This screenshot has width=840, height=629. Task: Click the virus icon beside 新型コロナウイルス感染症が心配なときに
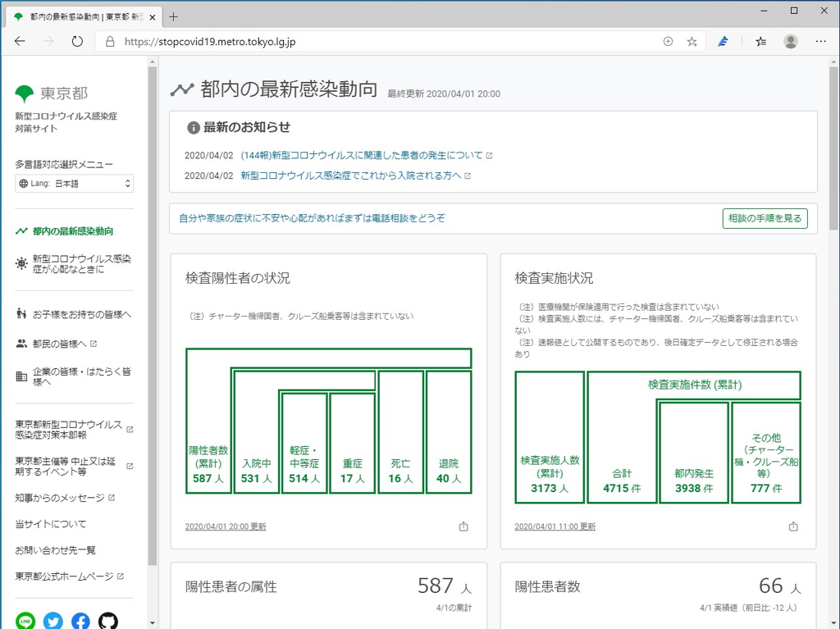(x=23, y=263)
